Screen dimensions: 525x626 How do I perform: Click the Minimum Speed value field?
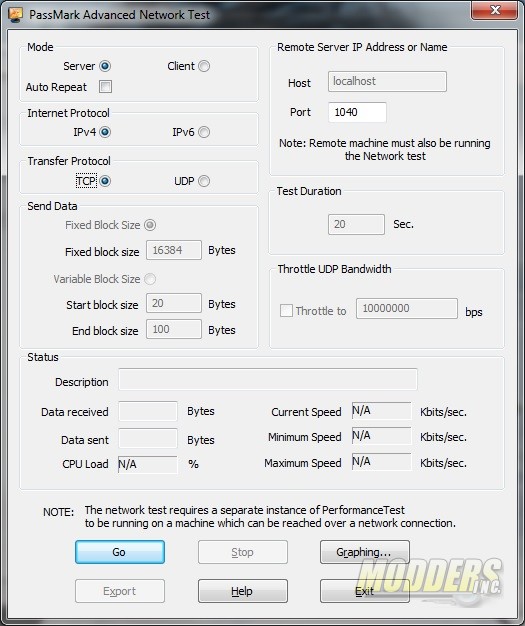click(x=381, y=436)
